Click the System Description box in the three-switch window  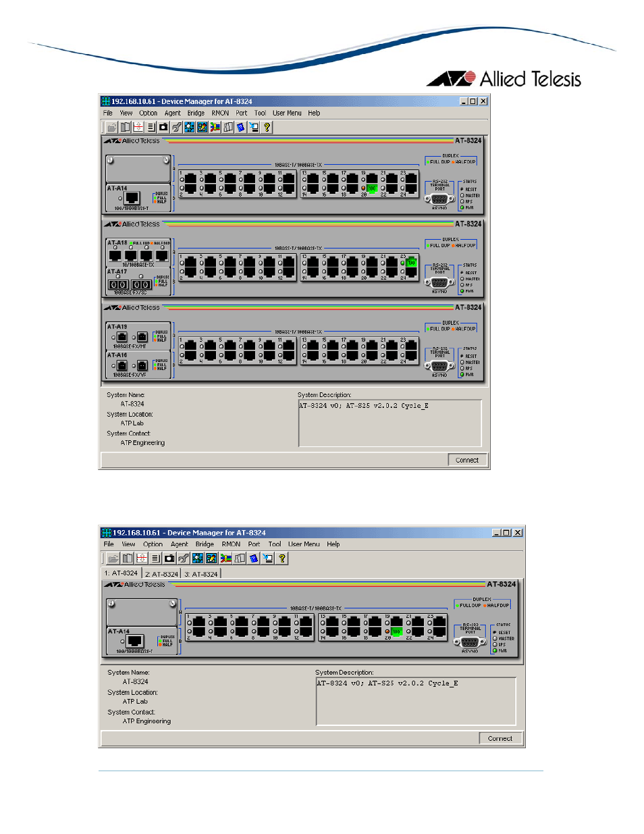pos(390,423)
